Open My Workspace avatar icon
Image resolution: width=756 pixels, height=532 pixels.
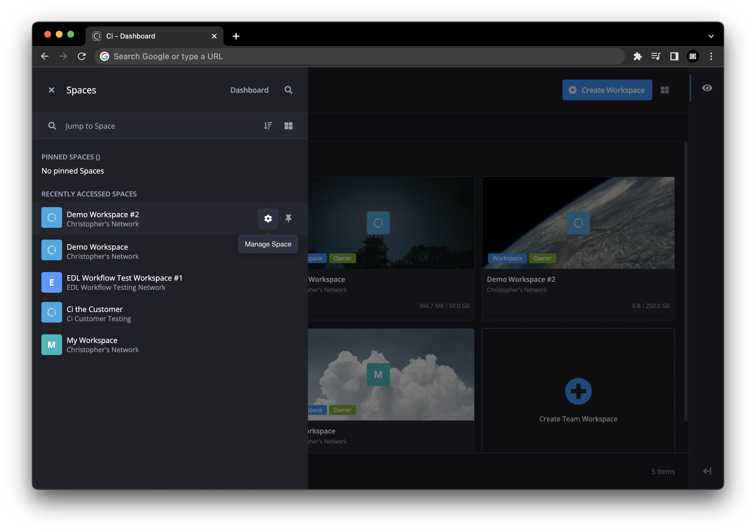click(52, 345)
